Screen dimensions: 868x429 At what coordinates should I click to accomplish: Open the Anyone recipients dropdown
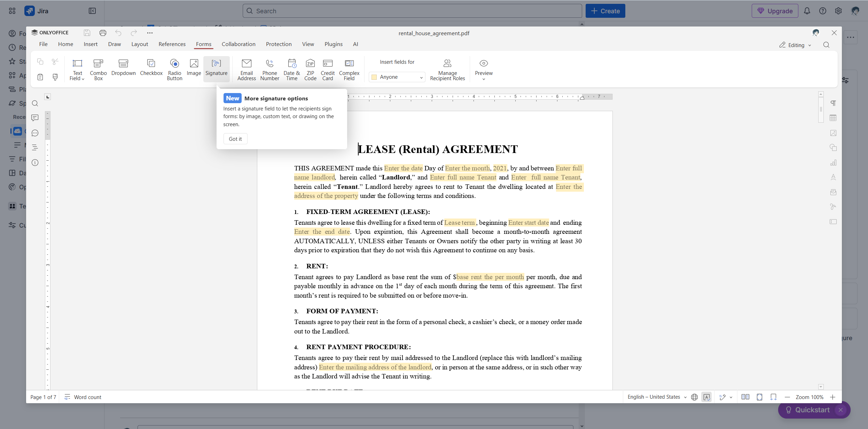click(397, 77)
